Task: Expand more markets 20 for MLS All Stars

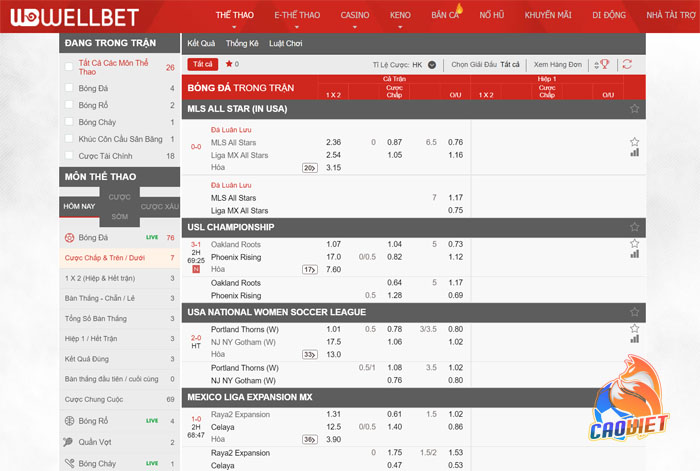Action: [310, 168]
